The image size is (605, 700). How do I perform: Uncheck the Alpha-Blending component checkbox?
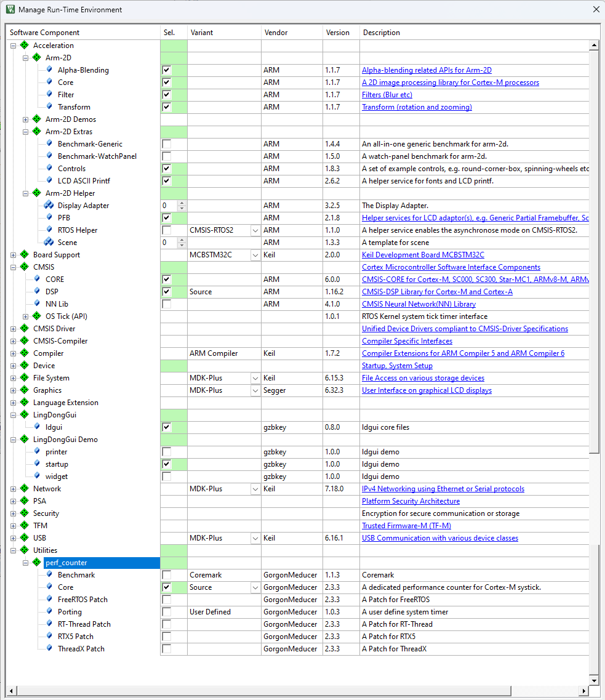166,70
